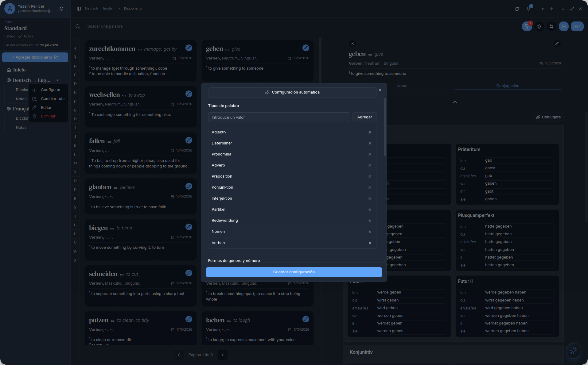Edit the putzen card
The height and width of the screenshot is (365, 588).
[189, 319]
